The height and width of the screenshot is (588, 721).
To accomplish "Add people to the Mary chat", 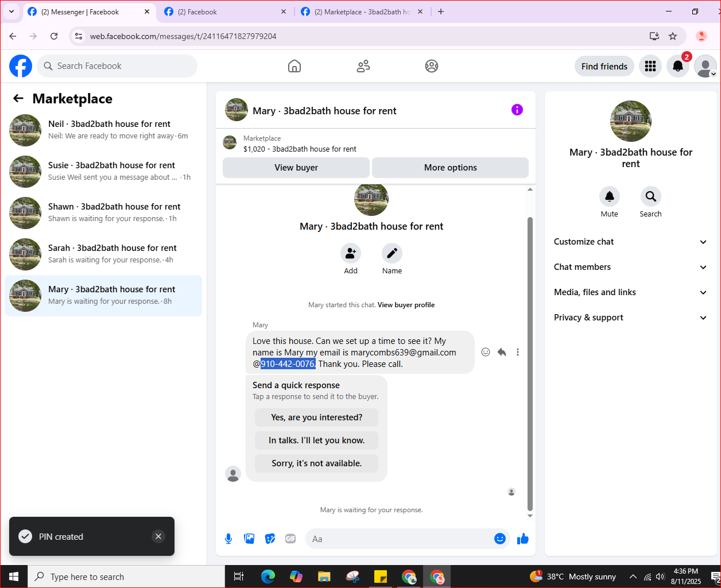I will coord(351,253).
